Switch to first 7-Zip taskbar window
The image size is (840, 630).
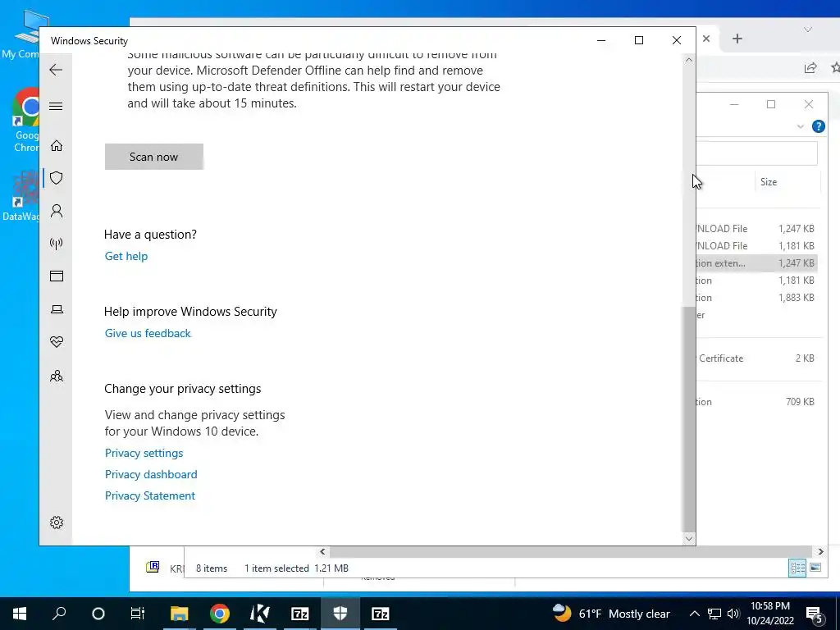coord(300,614)
